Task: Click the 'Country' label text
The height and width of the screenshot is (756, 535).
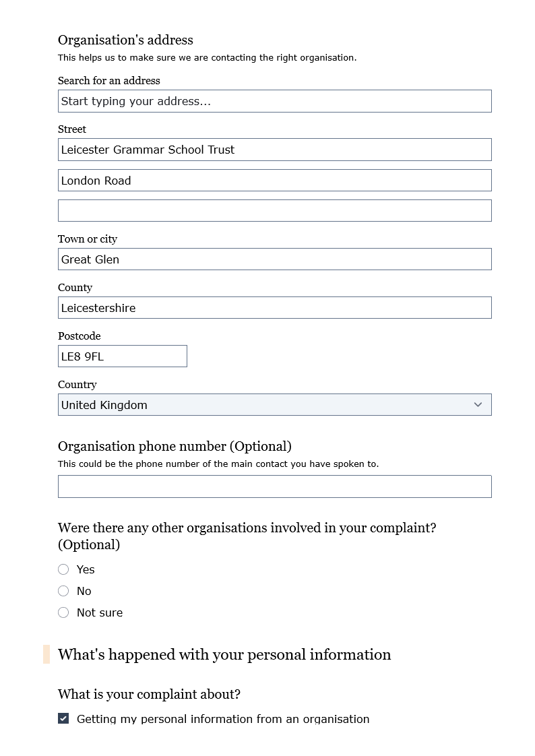Action: pyautogui.click(x=77, y=385)
